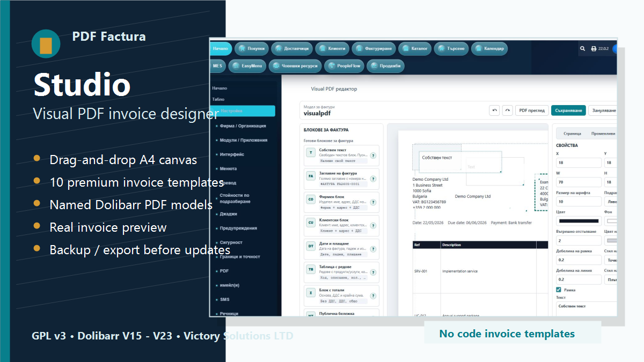Viewport: 644px width, 362px height.
Task: Select the DT icon of Дати и плащане
Action: pos(310,246)
